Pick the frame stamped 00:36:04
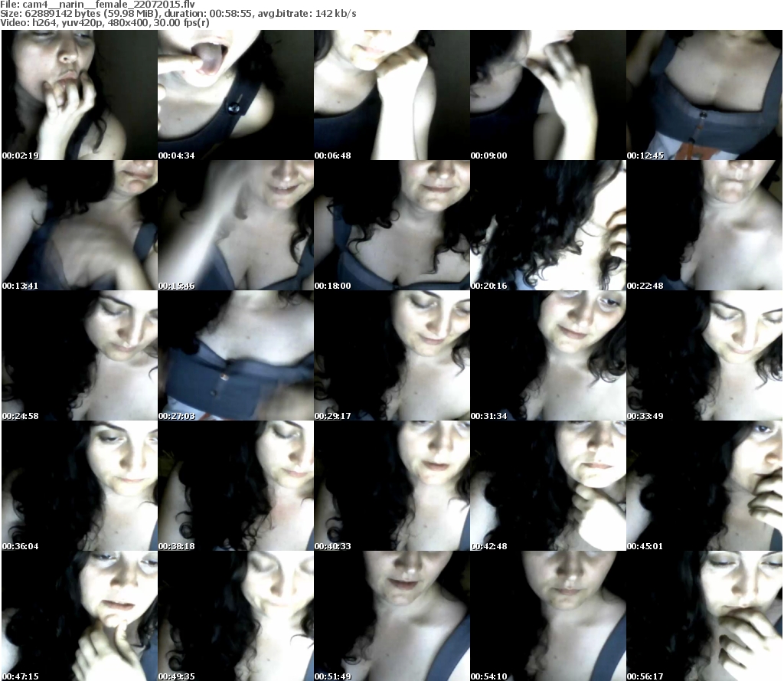Image resolution: width=784 pixels, height=681 pixels. [80, 486]
